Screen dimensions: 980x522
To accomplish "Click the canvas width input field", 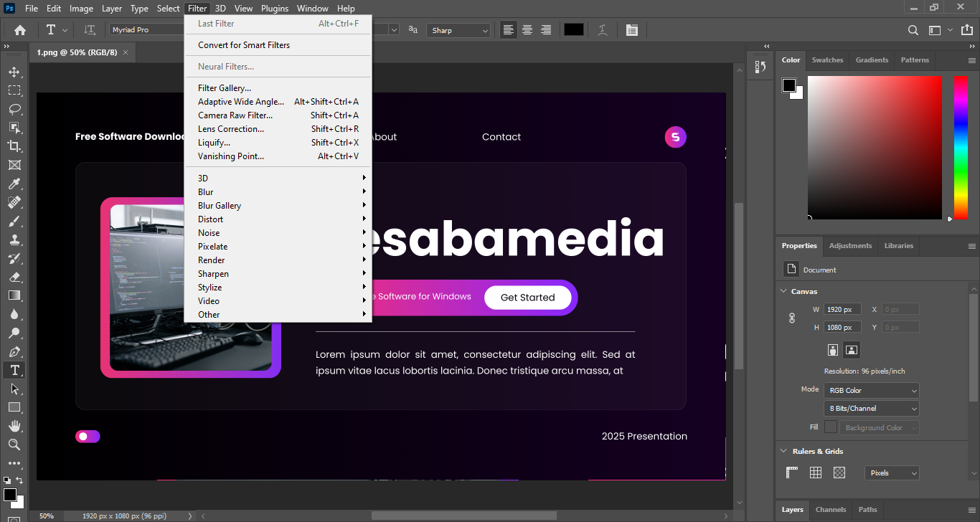I will pos(842,310).
